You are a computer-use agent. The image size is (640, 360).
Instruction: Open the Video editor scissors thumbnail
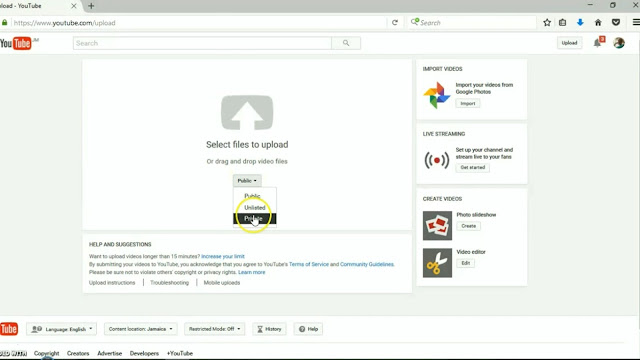tap(437, 263)
